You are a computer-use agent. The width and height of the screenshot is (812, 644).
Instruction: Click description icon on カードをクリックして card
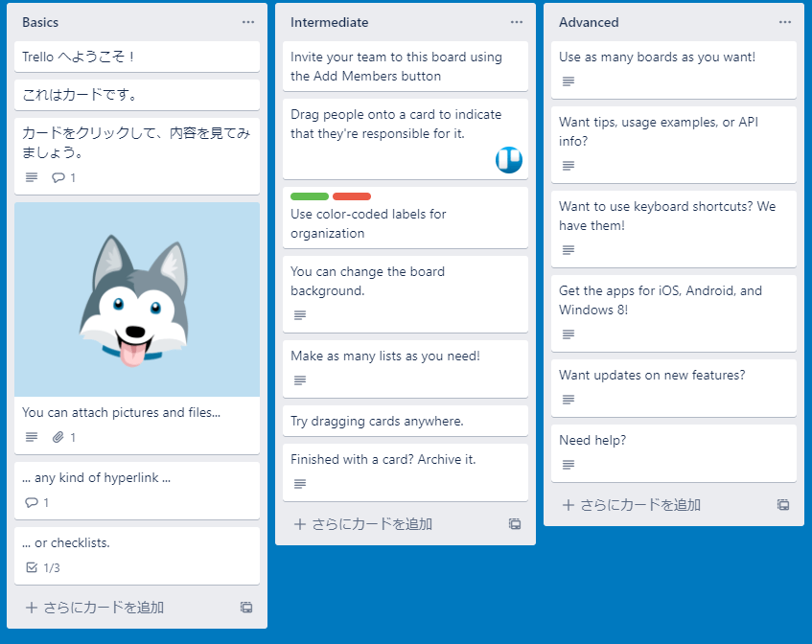point(32,177)
